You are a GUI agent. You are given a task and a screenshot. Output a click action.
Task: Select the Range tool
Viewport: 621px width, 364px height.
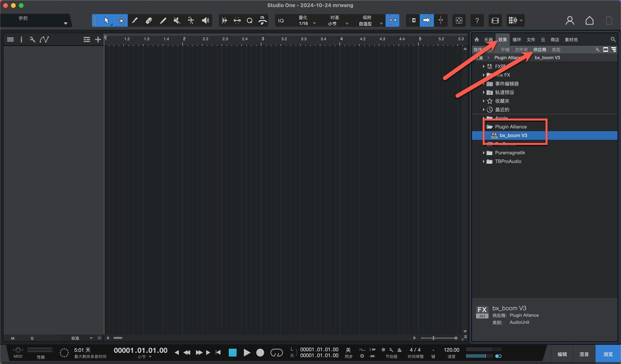[x=121, y=20]
